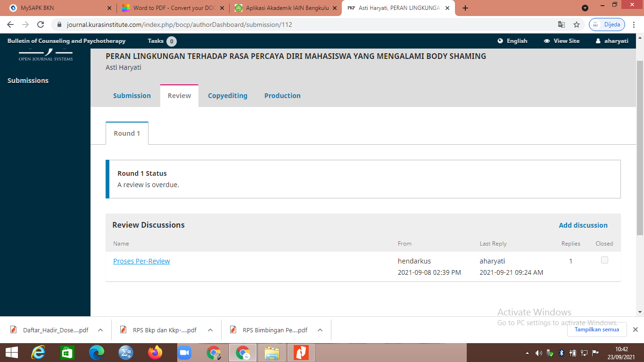Click the browser reload page icon
This screenshot has height=362, width=644.
pyautogui.click(x=41, y=25)
